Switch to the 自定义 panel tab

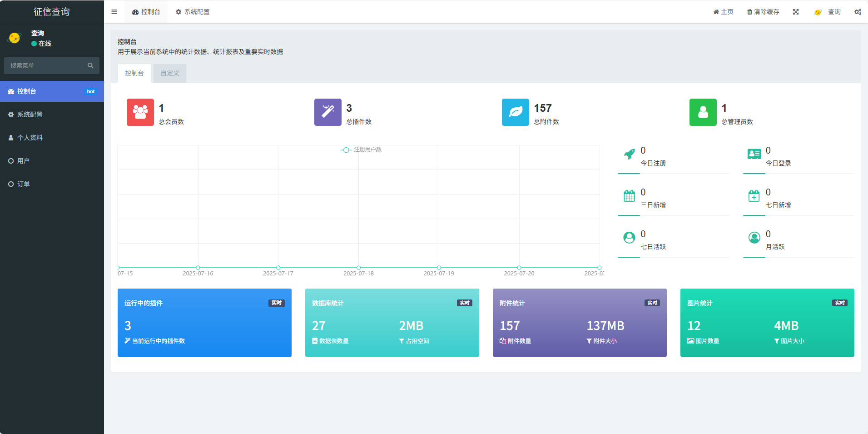170,73
